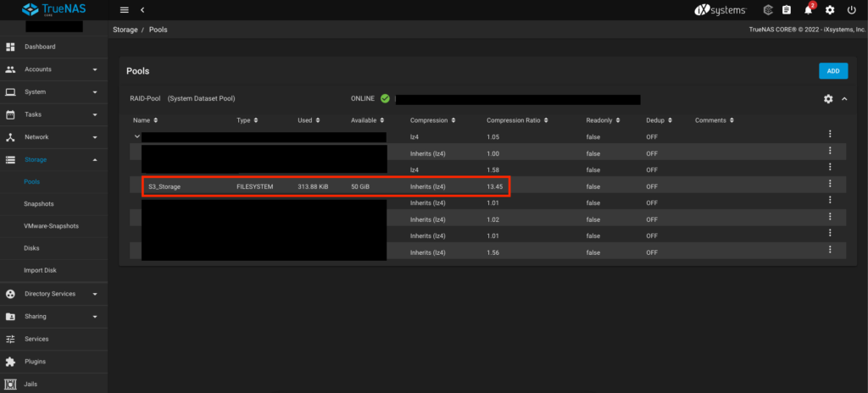This screenshot has height=393, width=868.
Task: Collapse the RAID-Pool panel chevron
Action: click(x=844, y=98)
